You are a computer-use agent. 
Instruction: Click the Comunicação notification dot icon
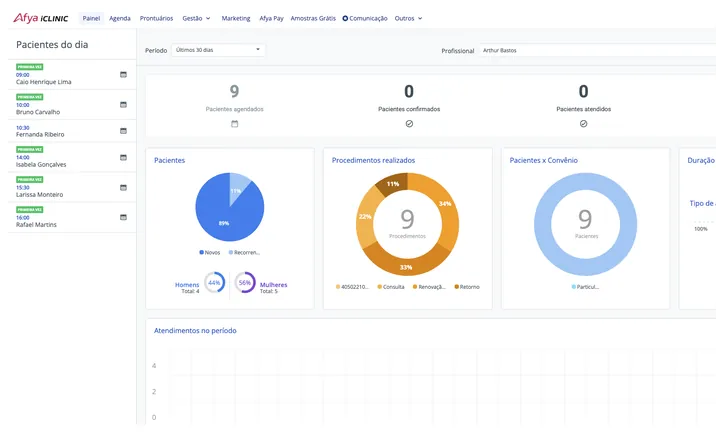tap(345, 18)
